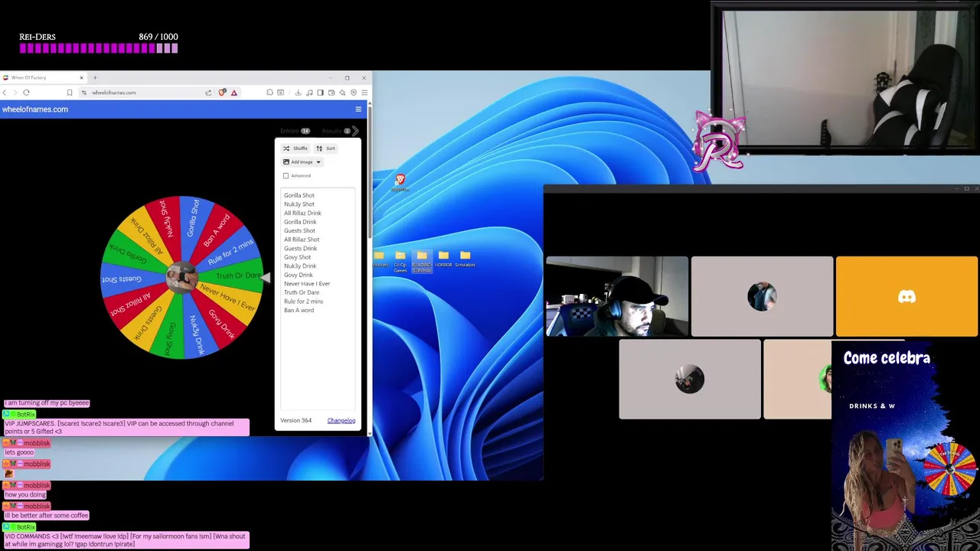Viewport: 980px width, 551px height.
Task: Enable the Advanced checkbox
Action: click(x=286, y=176)
